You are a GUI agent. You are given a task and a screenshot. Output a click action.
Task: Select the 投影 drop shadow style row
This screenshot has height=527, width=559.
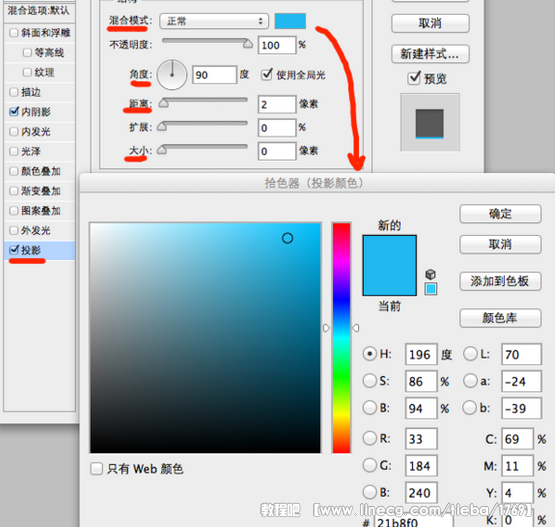(x=40, y=250)
